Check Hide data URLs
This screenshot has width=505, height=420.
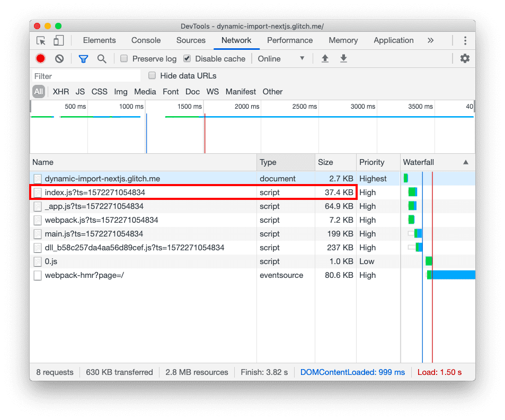coord(152,75)
